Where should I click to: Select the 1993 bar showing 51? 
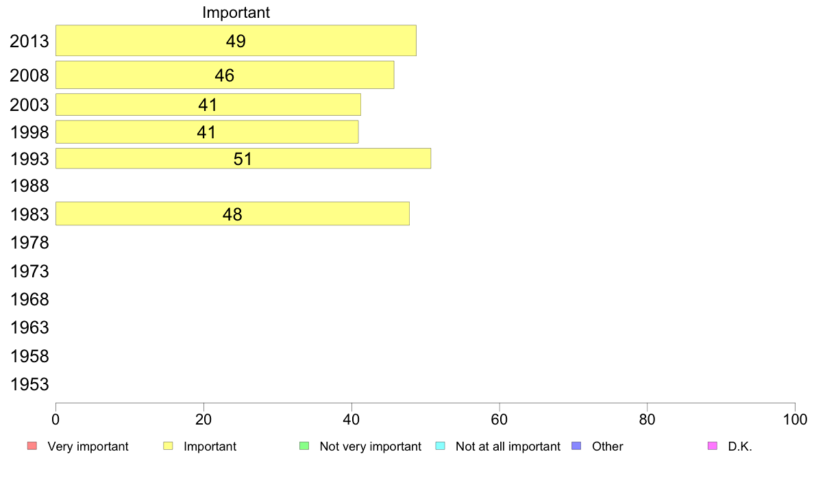tap(243, 158)
